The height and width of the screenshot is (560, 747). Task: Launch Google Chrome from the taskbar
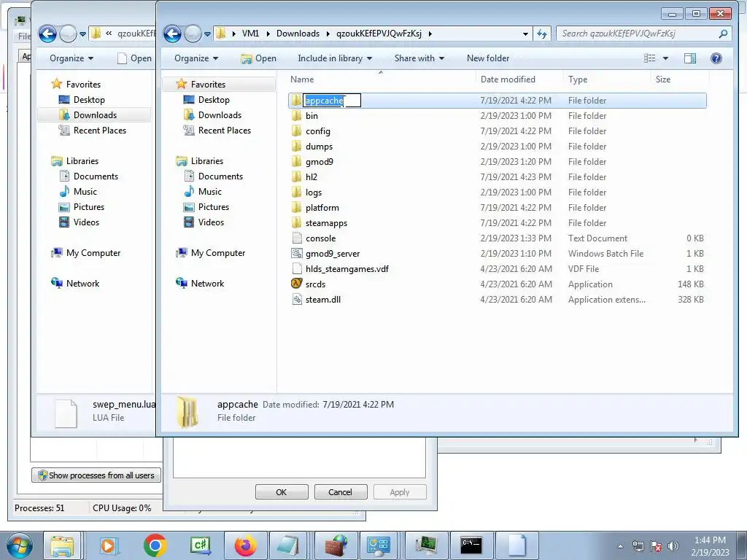(155, 545)
